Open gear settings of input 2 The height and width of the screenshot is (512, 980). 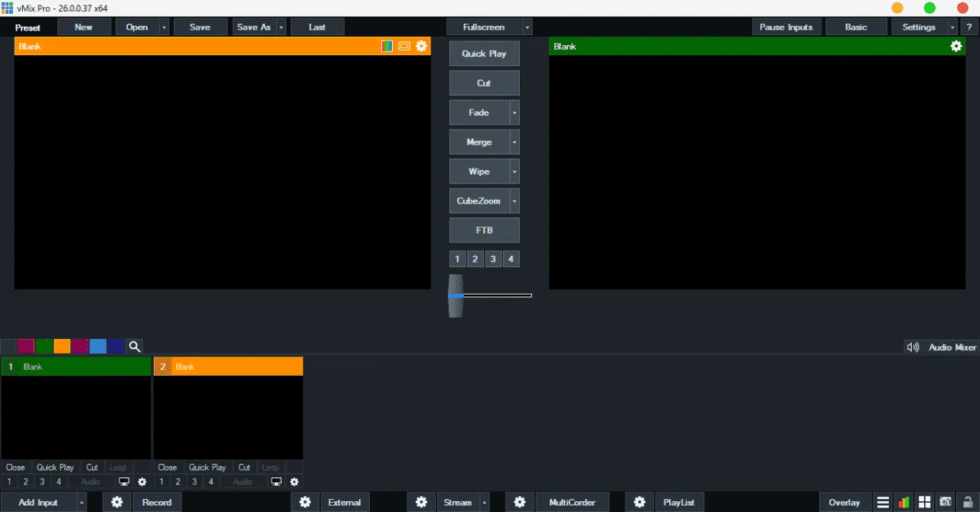pyautogui.click(x=294, y=482)
